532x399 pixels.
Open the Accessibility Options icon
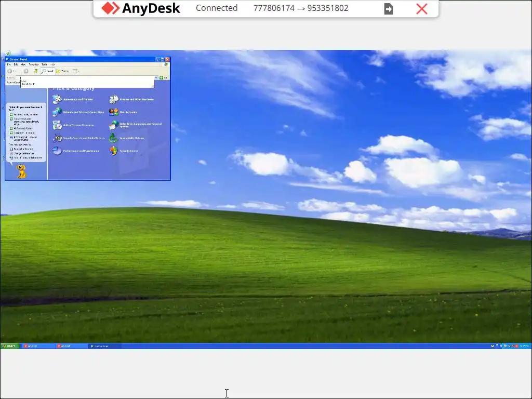[x=114, y=138]
